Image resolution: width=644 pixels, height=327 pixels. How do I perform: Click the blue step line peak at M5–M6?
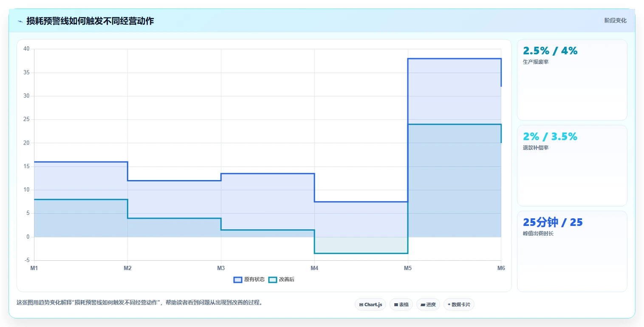pos(455,59)
